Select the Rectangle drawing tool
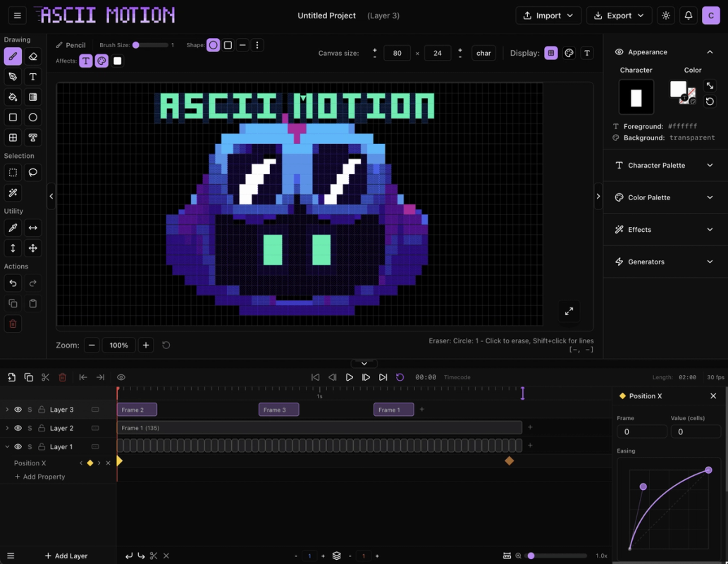This screenshot has height=564, width=728. pyautogui.click(x=13, y=117)
